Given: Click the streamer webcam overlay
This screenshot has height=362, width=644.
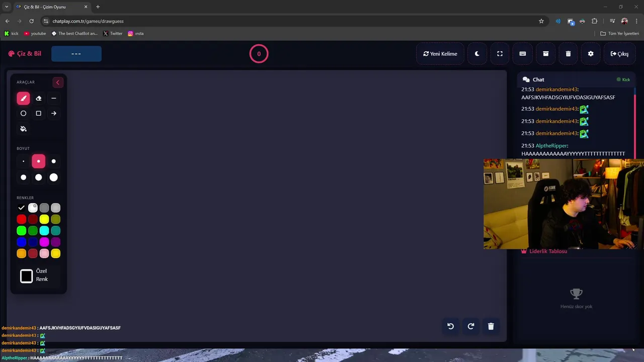Looking at the screenshot, I should click(563, 204).
